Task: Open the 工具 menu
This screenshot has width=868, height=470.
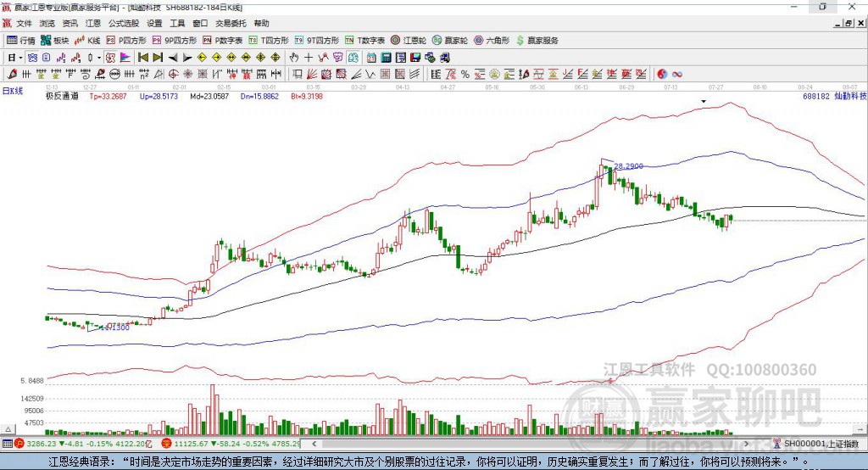Action: point(177,23)
